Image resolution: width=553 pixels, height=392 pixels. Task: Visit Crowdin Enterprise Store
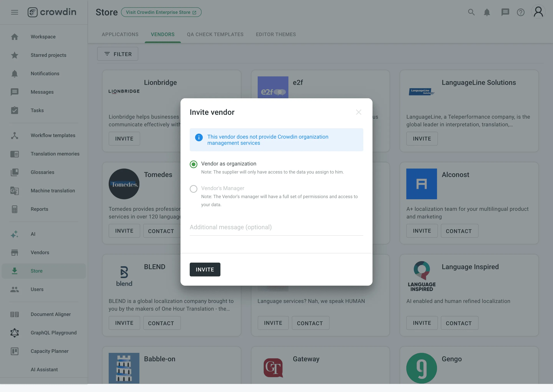point(161,12)
